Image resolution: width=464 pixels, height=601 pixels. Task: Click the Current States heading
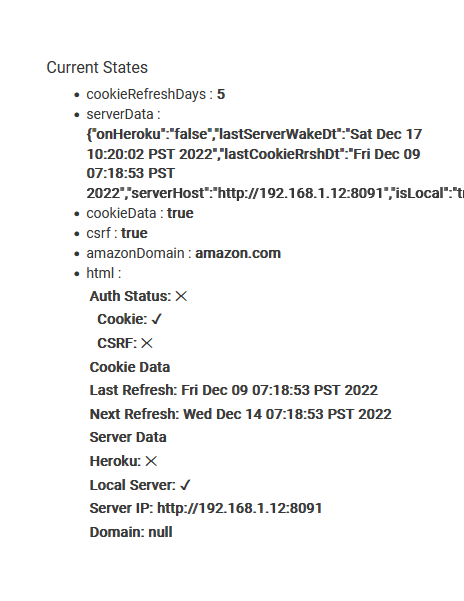tap(97, 67)
